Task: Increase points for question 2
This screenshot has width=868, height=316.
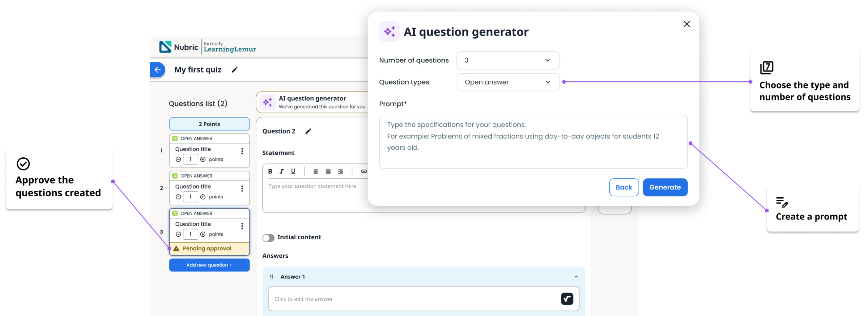Action: 202,196
